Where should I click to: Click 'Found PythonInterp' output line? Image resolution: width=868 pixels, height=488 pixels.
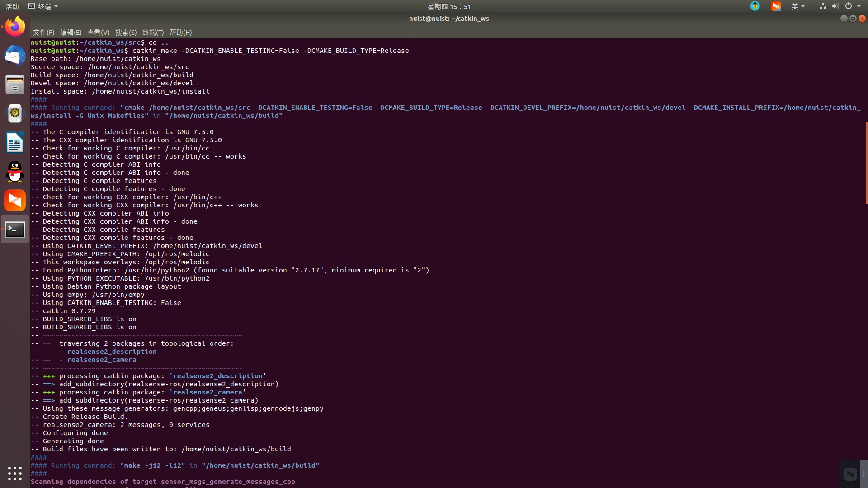[x=230, y=270]
